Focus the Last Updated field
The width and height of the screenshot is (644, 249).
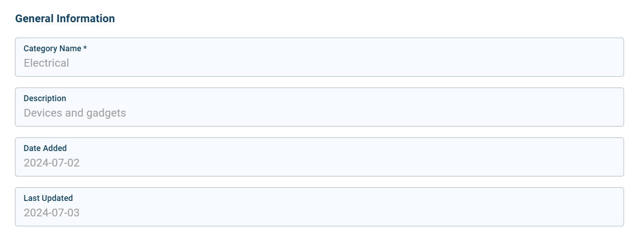(319, 213)
